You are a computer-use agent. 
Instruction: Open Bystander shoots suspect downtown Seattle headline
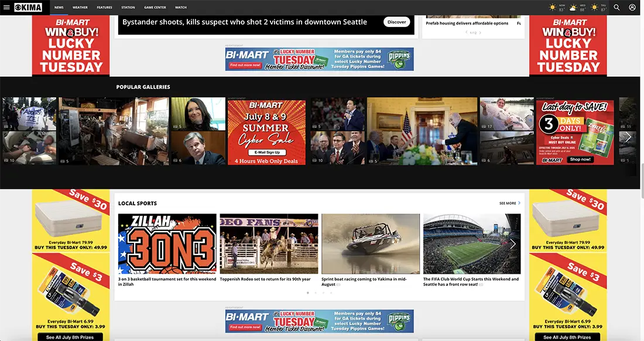point(245,22)
